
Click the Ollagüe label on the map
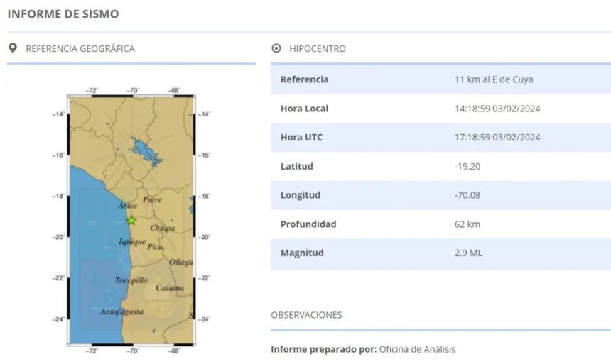point(180,263)
